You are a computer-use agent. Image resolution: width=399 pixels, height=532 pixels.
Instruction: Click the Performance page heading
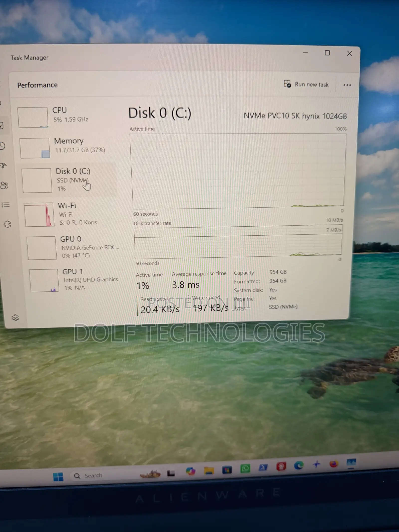pyautogui.click(x=37, y=85)
